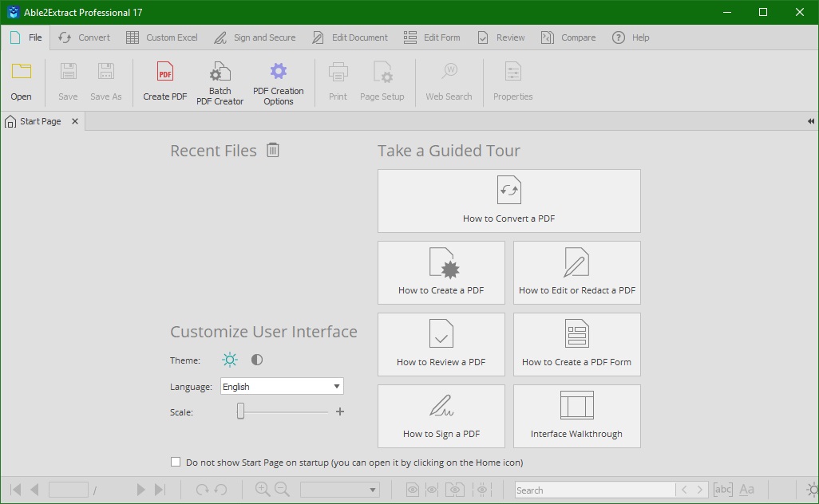Select the light theme sun icon
The image size is (819, 504).
point(230,360)
